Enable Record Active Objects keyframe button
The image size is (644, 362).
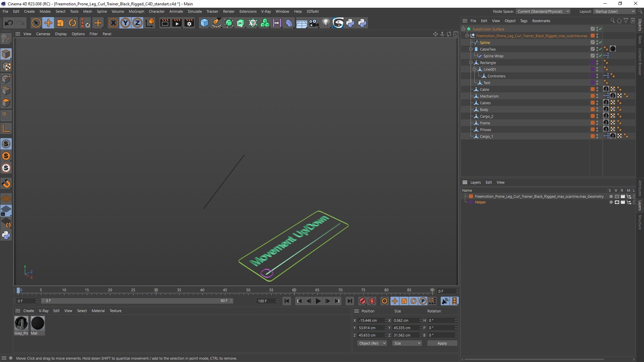tap(362, 301)
